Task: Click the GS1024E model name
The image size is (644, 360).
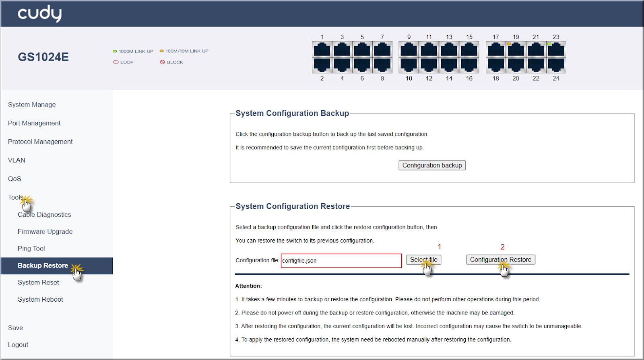Action: (x=43, y=57)
